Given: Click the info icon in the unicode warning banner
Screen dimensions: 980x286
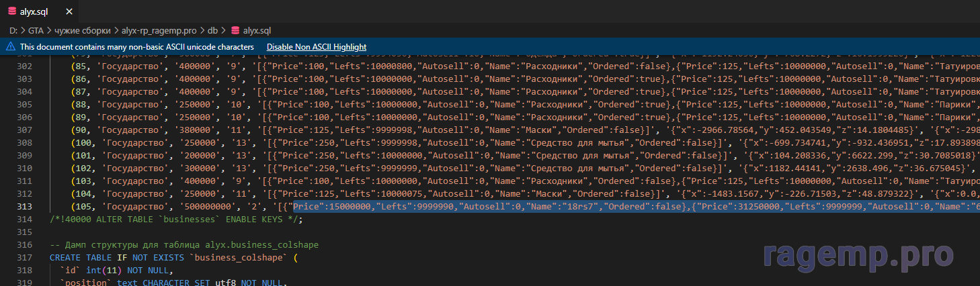Looking at the screenshot, I should 10,47.
